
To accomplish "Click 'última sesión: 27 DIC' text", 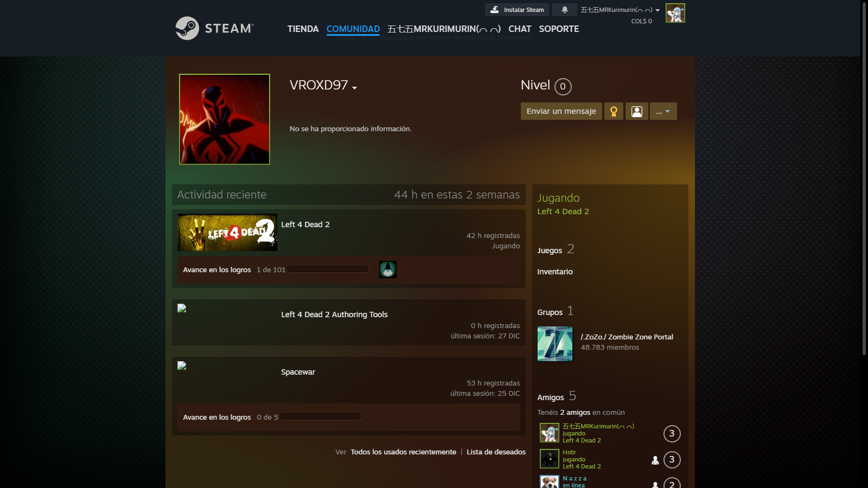I will (485, 336).
